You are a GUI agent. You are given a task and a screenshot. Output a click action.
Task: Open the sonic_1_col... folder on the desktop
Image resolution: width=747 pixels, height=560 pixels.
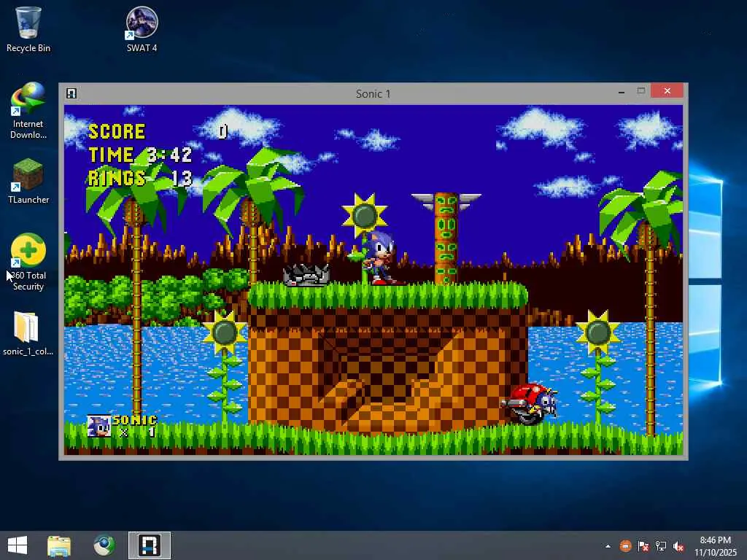[x=28, y=333]
